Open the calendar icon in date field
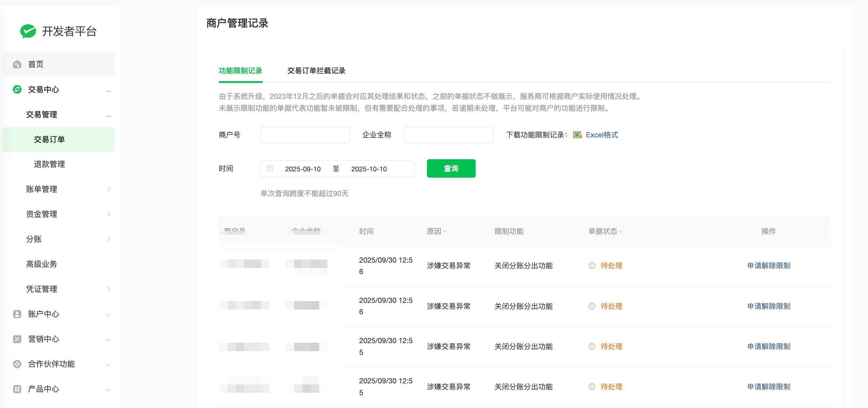This screenshot has height=408, width=868. (270, 169)
